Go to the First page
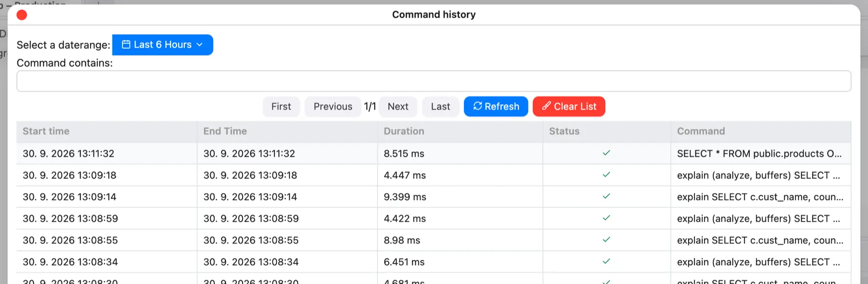 click(x=281, y=107)
